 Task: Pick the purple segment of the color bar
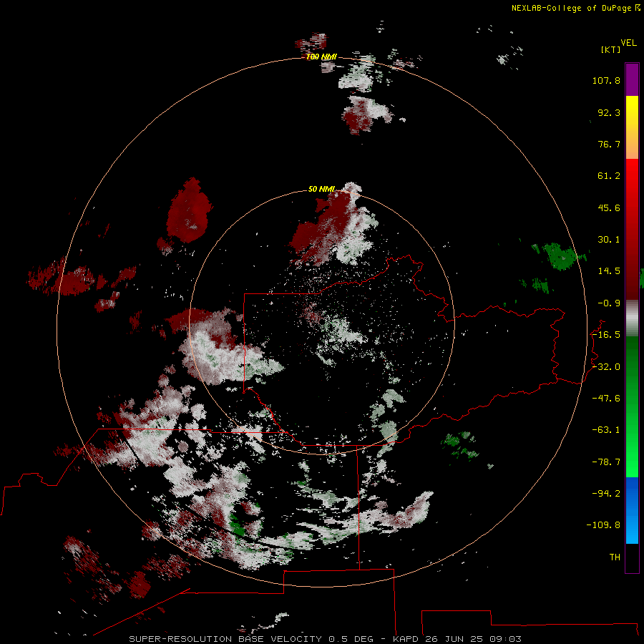(632, 80)
